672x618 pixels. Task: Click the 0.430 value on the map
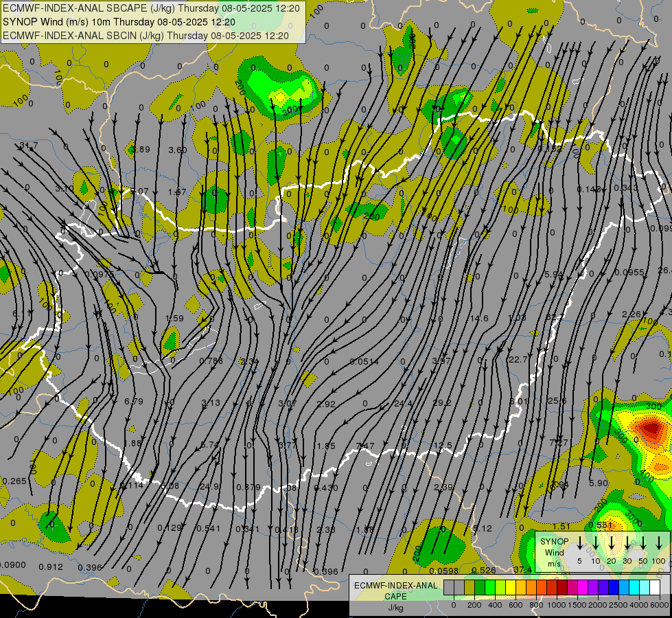tap(326, 488)
